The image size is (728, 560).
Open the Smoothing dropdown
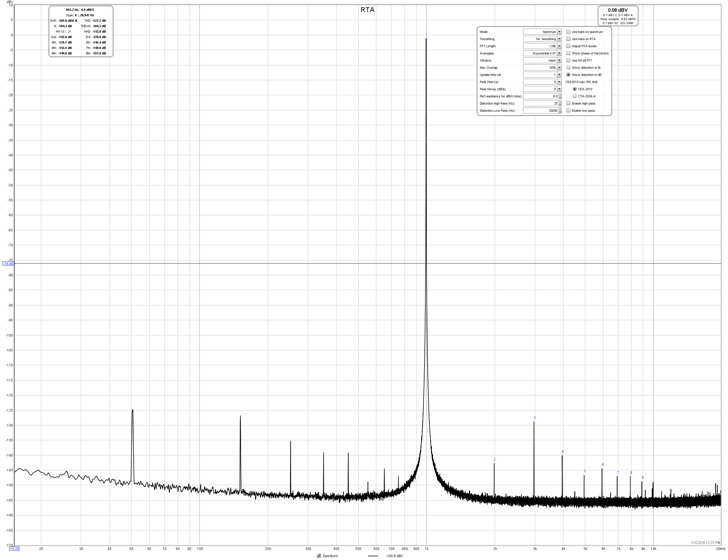pos(542,39)
